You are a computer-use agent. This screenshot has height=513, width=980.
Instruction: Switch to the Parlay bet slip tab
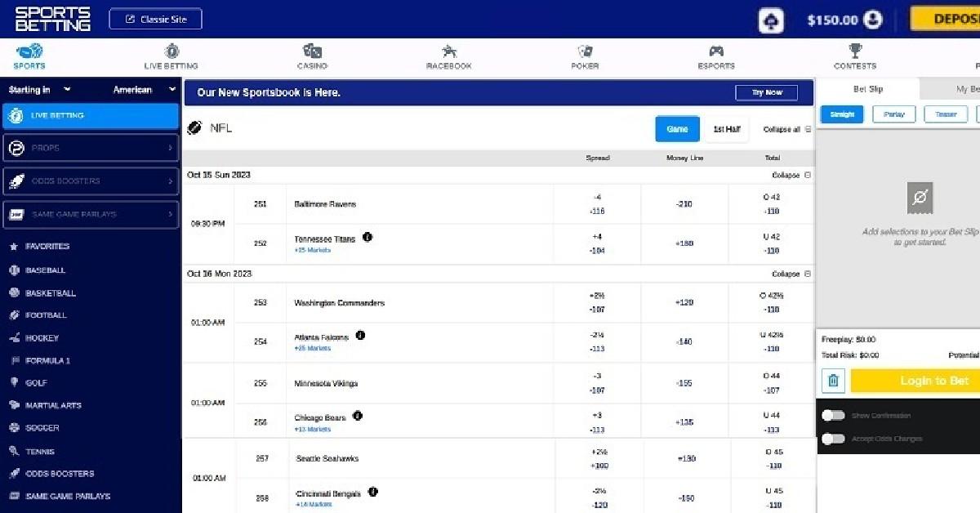pyautogui.click(x=894, y=114)
